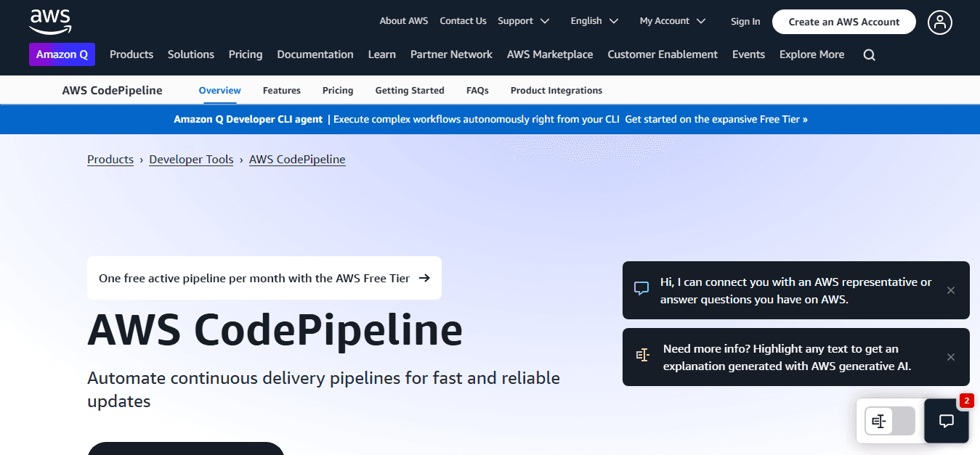Click the Products breadcrumb link
Viewport: 980px width, 455px height.
tap(110, 160)
